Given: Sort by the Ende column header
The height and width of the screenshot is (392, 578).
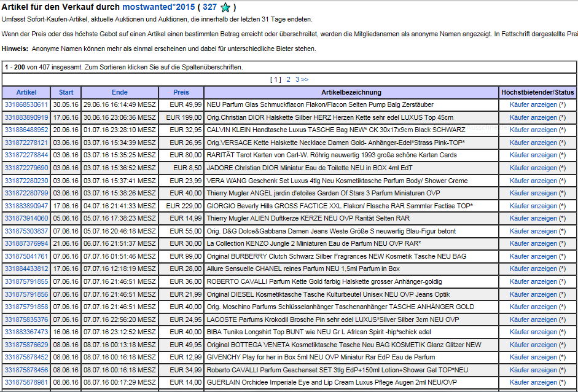Looking at the screenshot, I should (x=120, y=92).
